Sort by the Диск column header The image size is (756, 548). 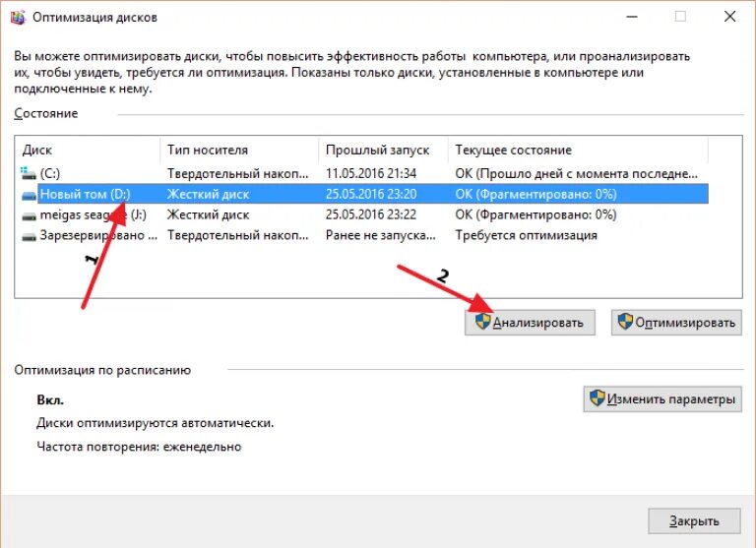click(x=88, y=150)
